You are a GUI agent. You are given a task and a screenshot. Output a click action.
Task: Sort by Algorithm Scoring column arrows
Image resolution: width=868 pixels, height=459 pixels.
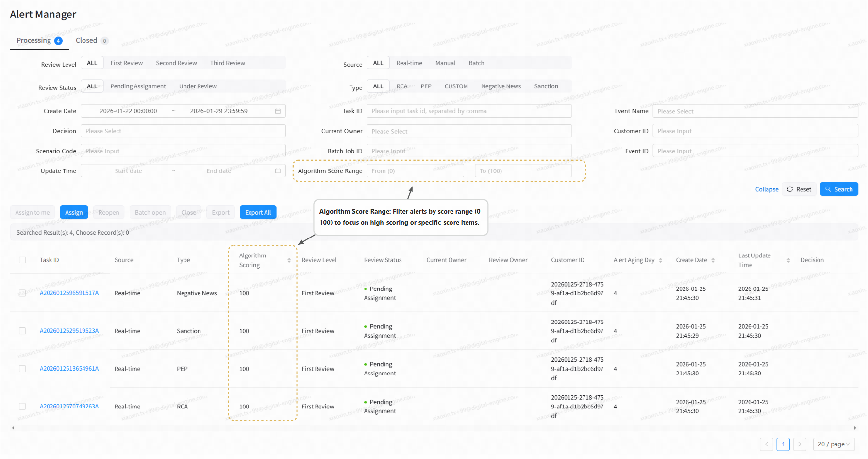click(289, 260)
